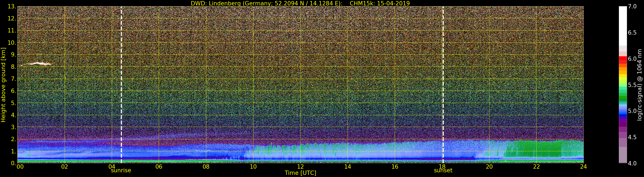Click the 'sunset' label below the axis
644x177 pixels.
[x=443, y=171]
